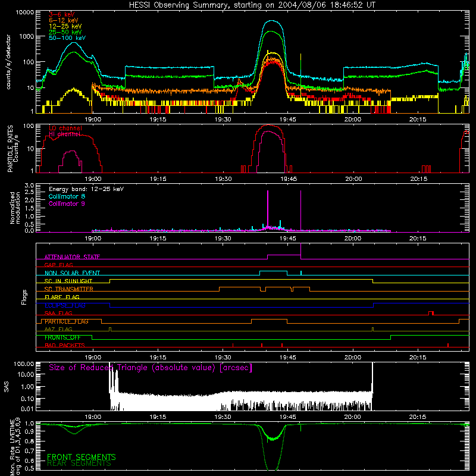
Task: Click the counts/s/detector axis title
Action: [8, 62]
